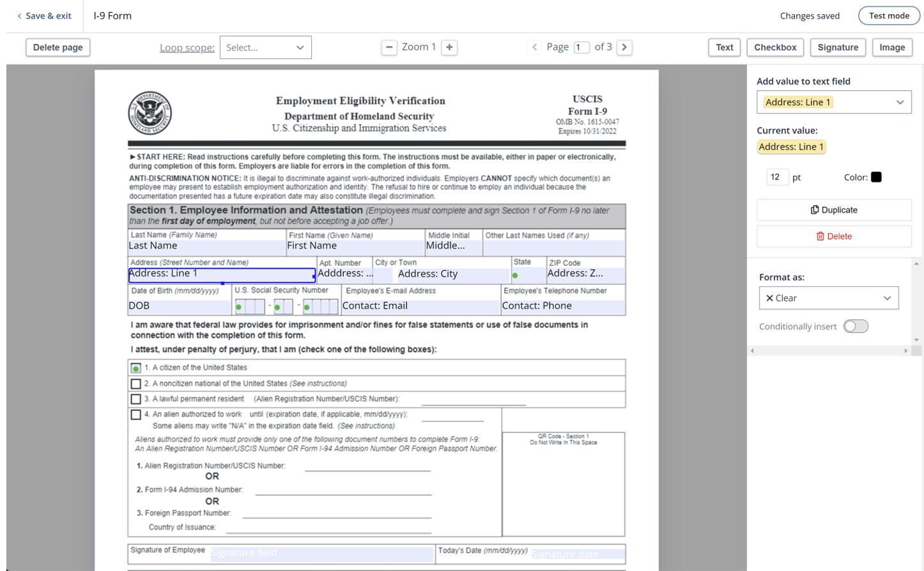924x571 pixels.
Task: Click the State field green marker
Action: (x=515, y=276)
